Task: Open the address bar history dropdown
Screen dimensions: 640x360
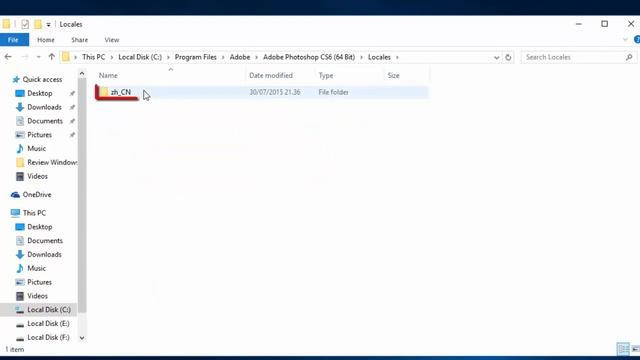Action: click(x=496, y=58)
